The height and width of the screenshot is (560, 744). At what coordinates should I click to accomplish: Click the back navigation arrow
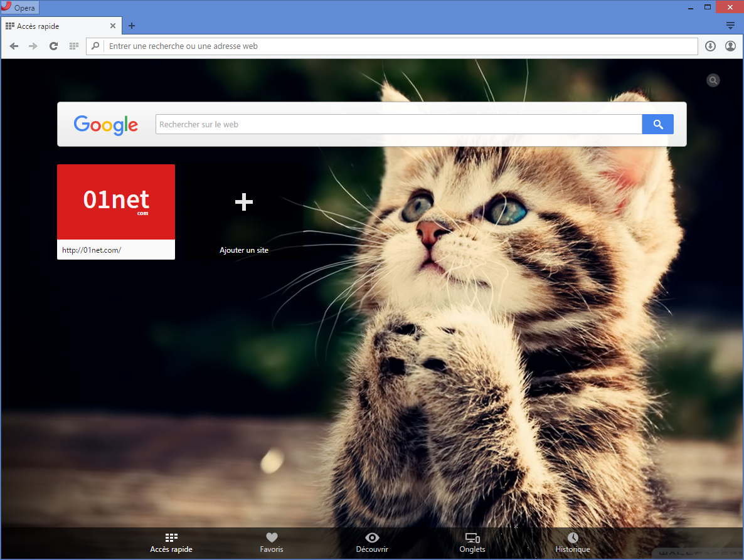(x=14, y=46)
